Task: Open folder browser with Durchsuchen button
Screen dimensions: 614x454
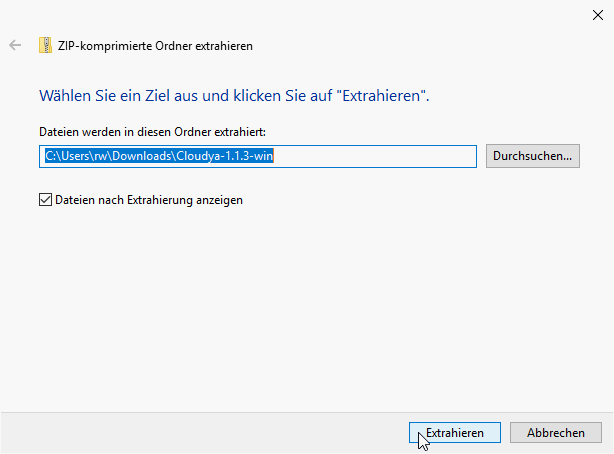Action: tap(533, 156)
